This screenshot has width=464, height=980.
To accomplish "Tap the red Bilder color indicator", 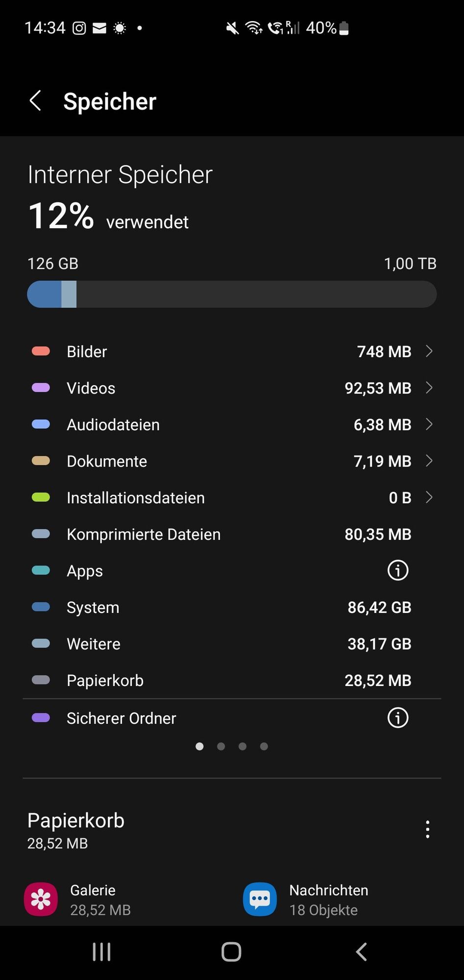I will coord(41,351).
